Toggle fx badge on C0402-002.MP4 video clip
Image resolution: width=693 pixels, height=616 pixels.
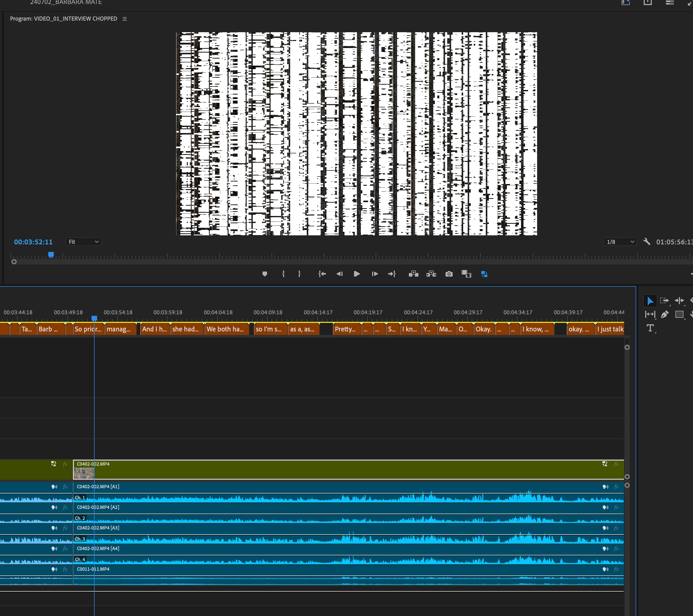[616, 464]
